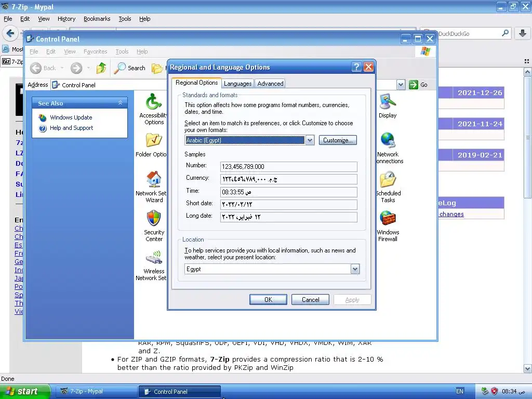This screenshot has height=399, width=532.
Task: Open Windows Firewall icon
Action: click(x=388, y=218)
